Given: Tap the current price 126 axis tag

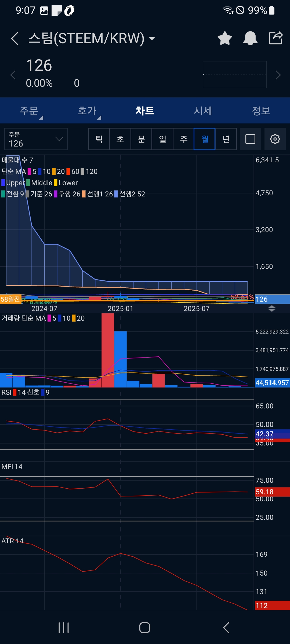Looking at the screenshot, I should (x=272, y=299).
